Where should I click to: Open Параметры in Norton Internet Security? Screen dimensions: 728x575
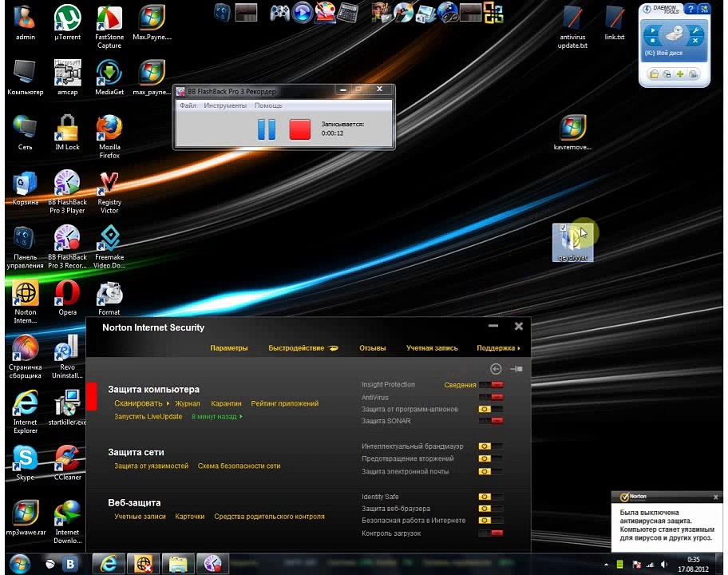[229, 348]
